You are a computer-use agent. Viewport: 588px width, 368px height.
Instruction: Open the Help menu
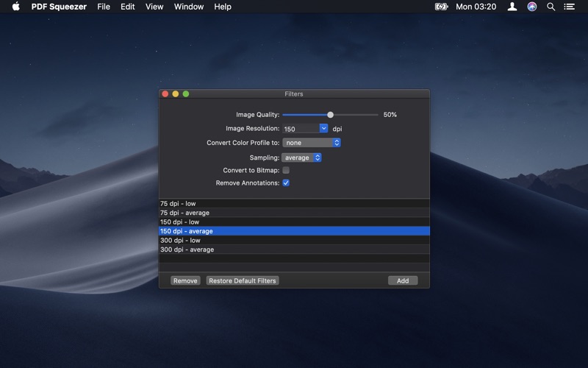tap(223, 7)
